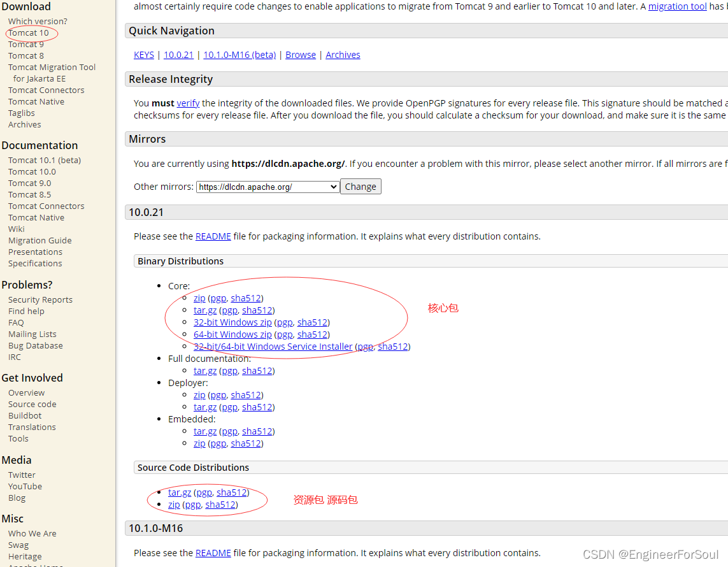Open sha512 for Windows Service Installer
Screen dimensions: 728x567
[393, 347]
